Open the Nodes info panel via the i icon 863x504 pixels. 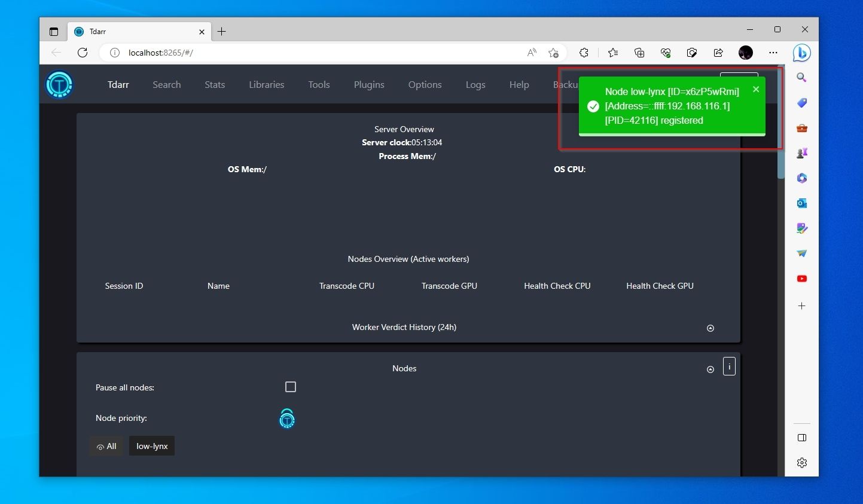[729, 366]
